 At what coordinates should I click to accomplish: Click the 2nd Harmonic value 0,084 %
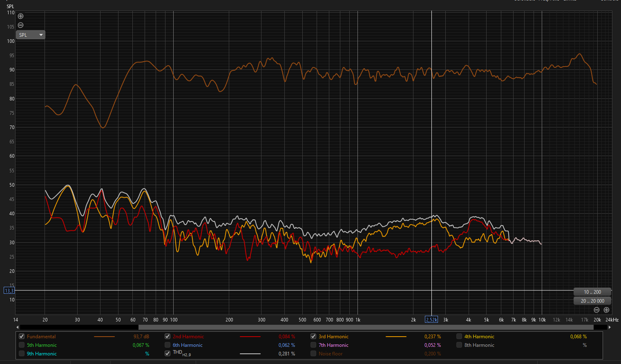coord(287,337)
